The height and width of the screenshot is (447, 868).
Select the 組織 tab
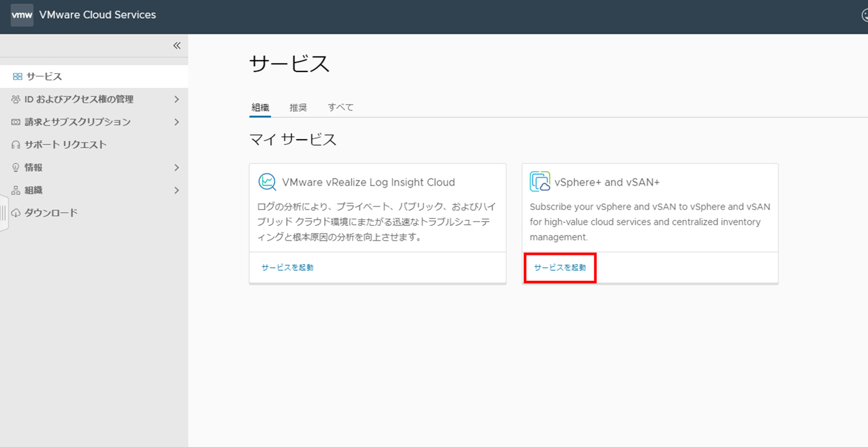point(260,107)
